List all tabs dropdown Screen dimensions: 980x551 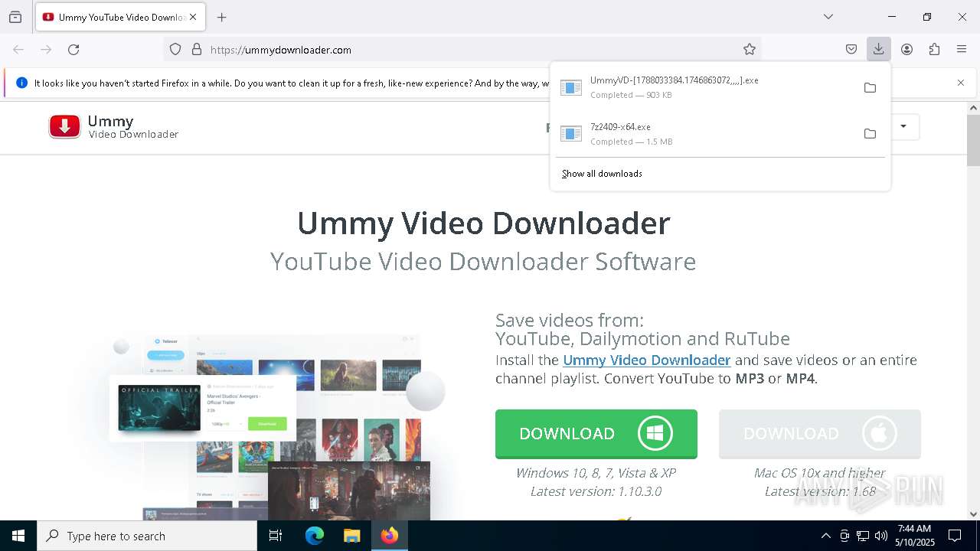point(828,17)
